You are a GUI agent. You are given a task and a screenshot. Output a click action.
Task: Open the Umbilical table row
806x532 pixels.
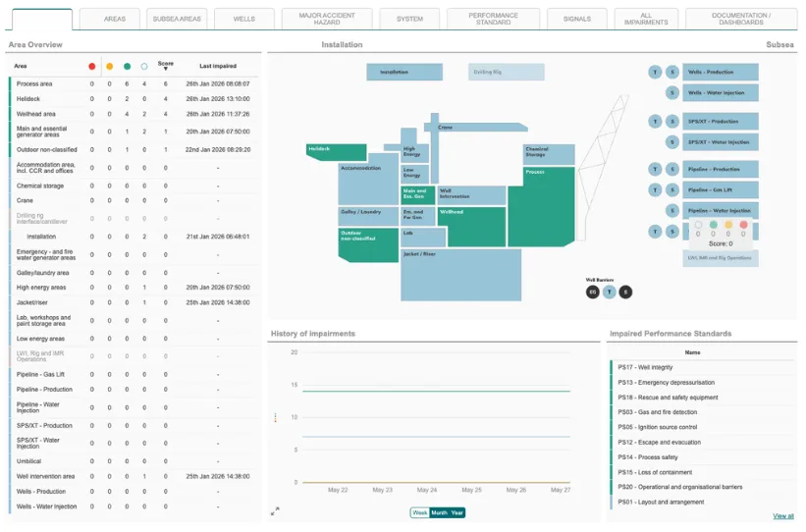134,461
